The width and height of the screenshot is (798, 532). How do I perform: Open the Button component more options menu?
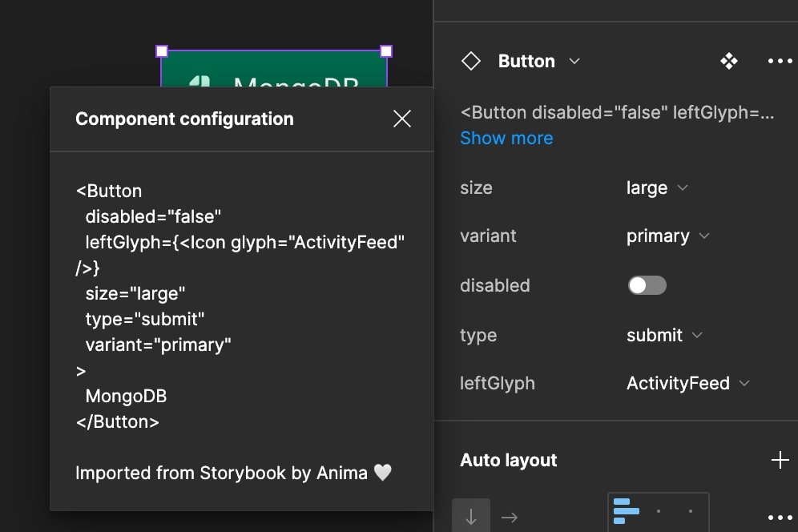pos(779,62)
